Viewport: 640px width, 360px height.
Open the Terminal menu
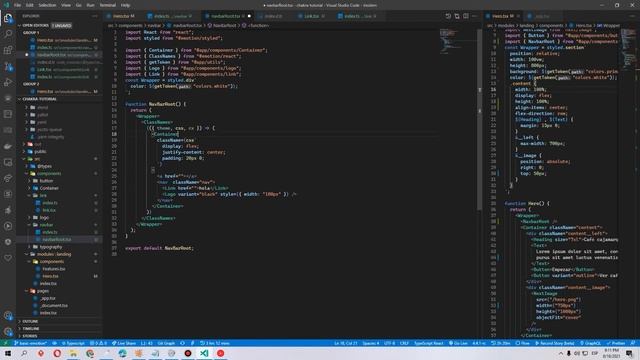click(107, 5)
